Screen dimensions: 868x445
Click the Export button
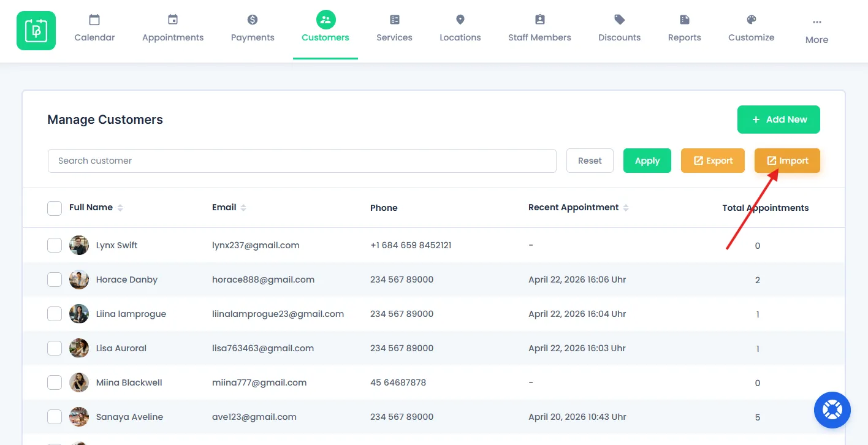pyautogui.click(x=713, y=161)
